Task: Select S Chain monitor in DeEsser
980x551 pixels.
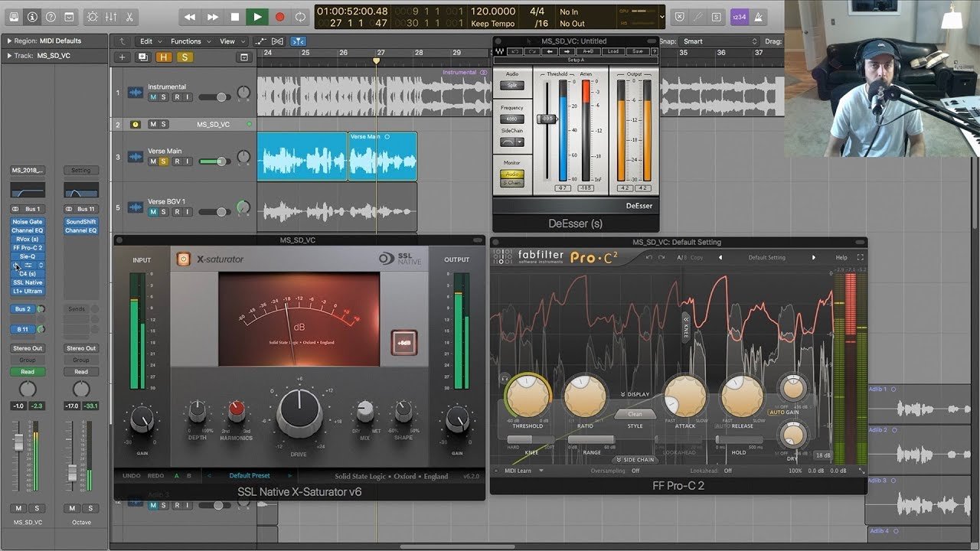Action: tap(512, 183)
